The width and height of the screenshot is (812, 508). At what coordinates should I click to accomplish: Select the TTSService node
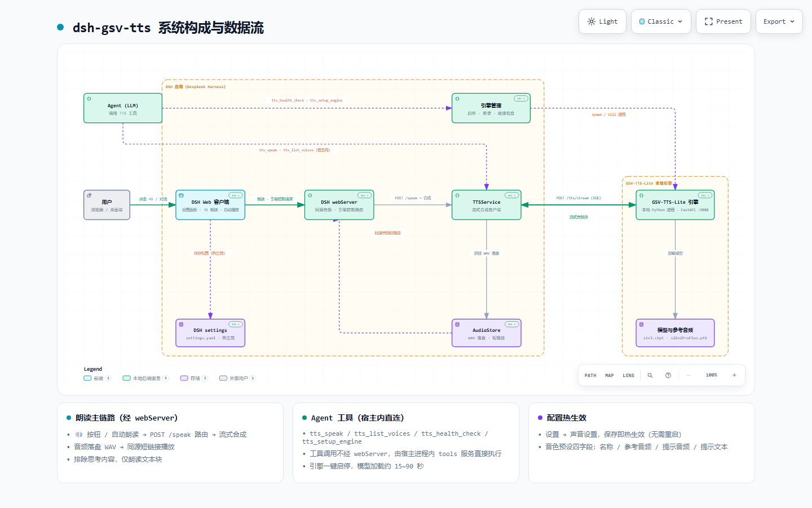tap(487, 205)
